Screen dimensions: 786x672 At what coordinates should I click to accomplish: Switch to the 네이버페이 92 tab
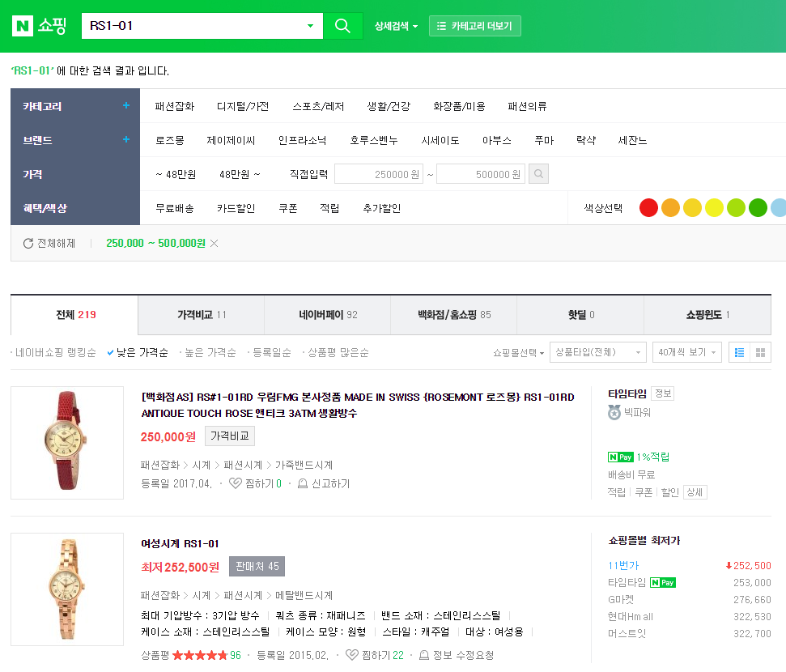(328, 314)
